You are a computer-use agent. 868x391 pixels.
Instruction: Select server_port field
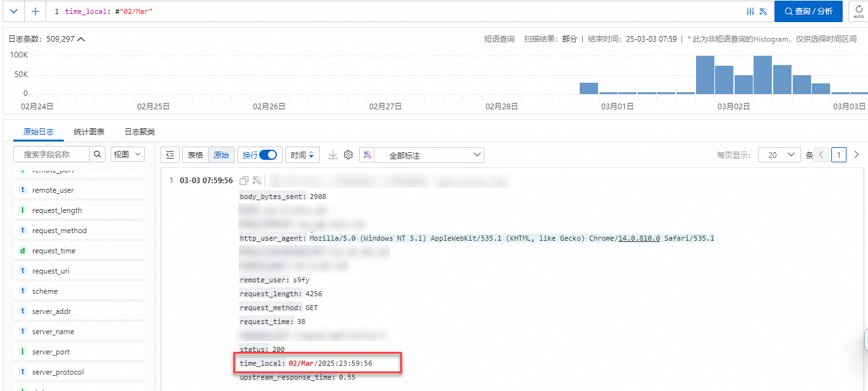(79, 352)
